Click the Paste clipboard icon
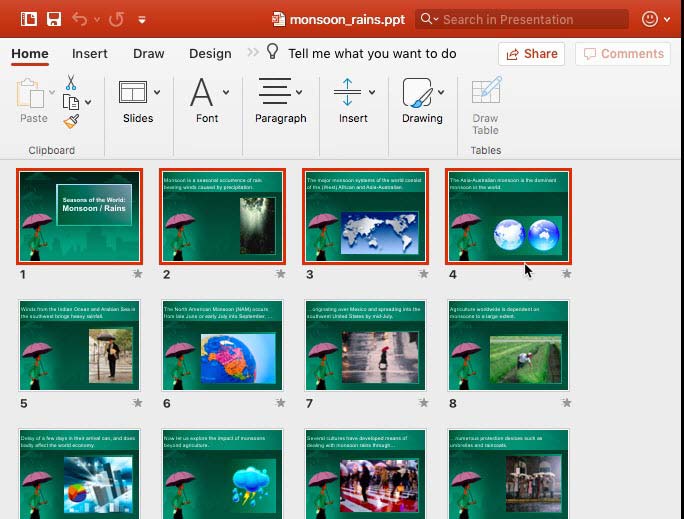 coord(31,92)
